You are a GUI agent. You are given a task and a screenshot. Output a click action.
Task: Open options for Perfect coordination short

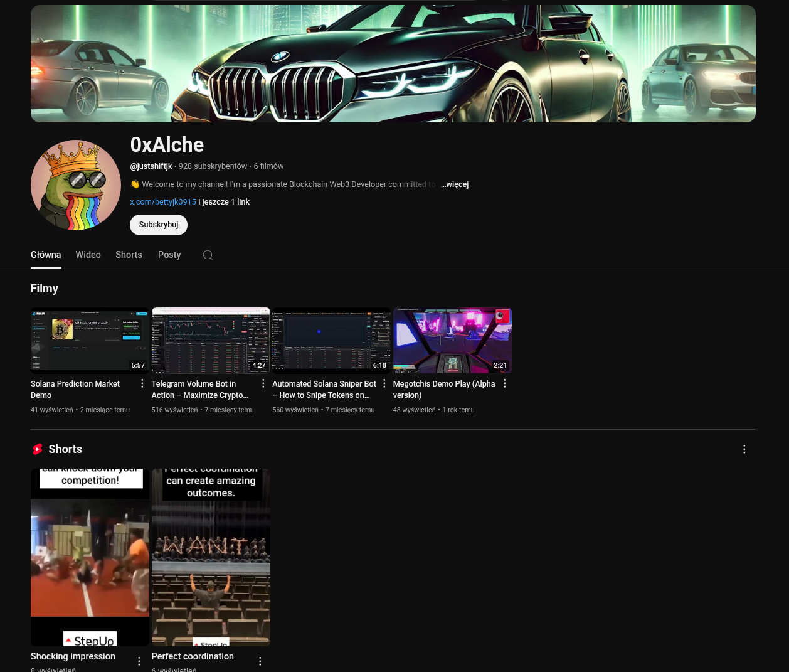point(260,661)
